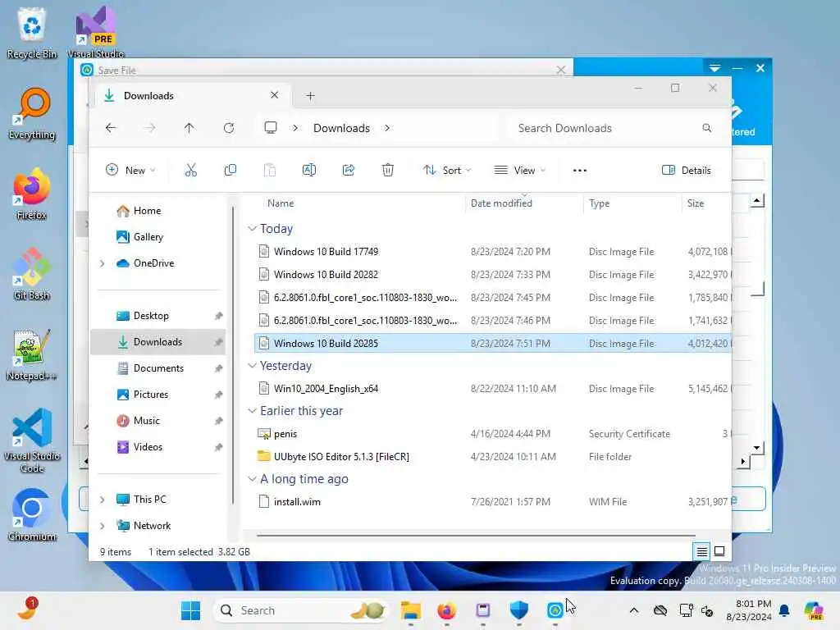Viewport: 840px width, 630px height.
Task: Refresh the Downloads folder
Action: pyautogui.click(x=229, y=128)
